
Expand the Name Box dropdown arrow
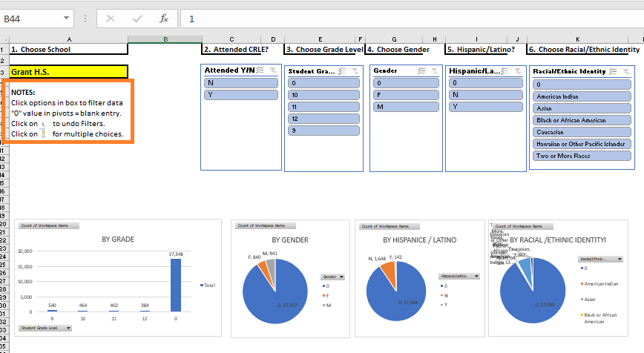(x=67, y=19)
